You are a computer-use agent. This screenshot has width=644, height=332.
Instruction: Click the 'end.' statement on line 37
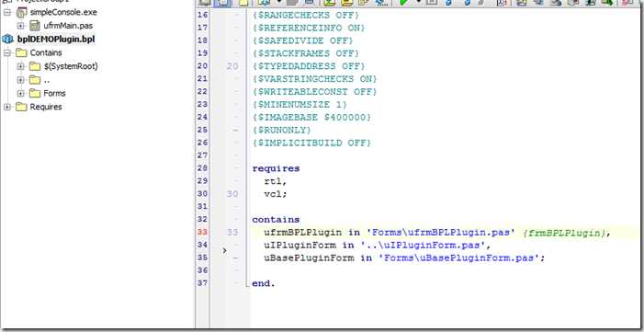coord(264,283)
